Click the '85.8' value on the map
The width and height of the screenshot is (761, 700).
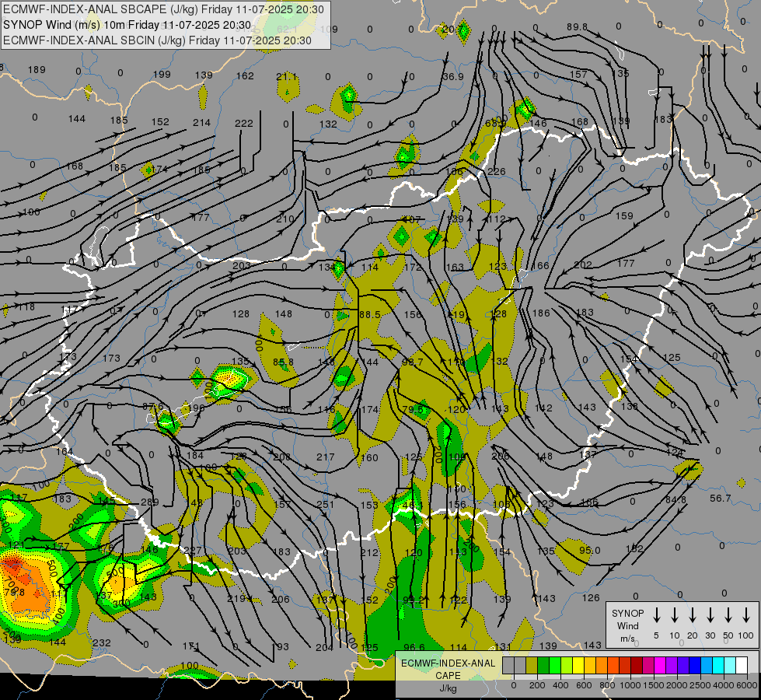coord(283,362)
